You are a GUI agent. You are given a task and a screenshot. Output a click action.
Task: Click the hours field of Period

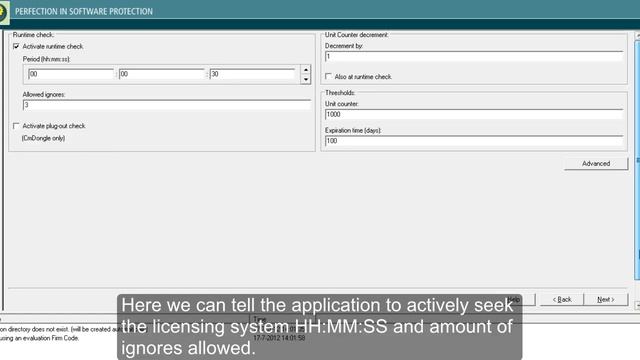point(71,74)
